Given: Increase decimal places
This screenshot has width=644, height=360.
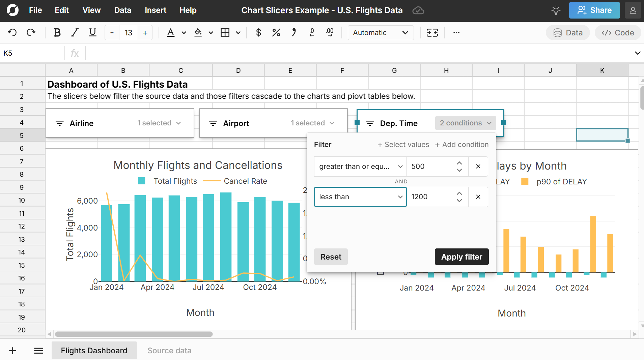Looking at the screenshot, I should 330,32.
